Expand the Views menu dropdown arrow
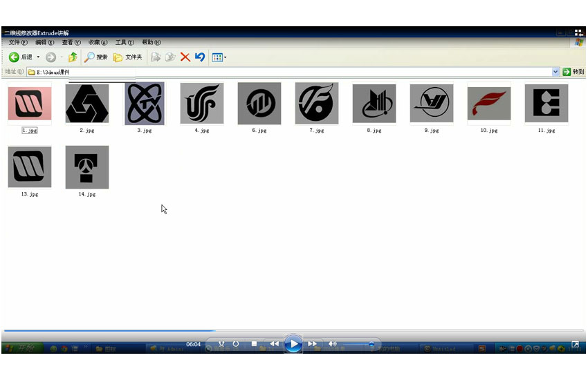 click(225, 57)
